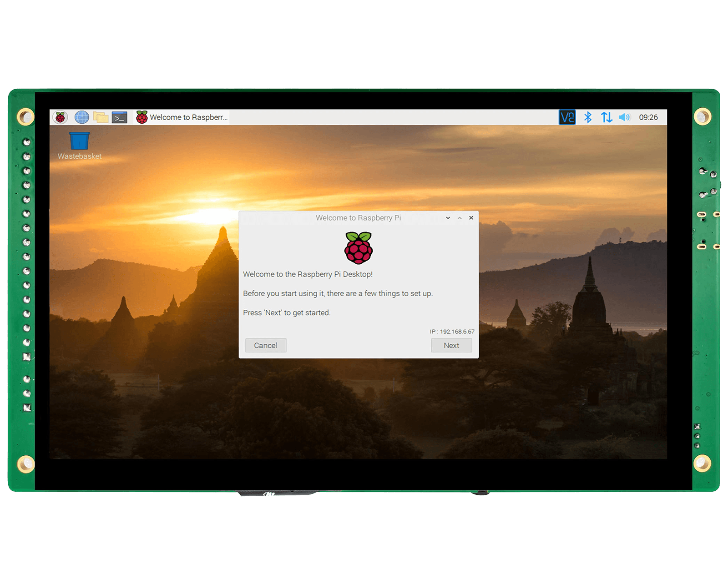This screenshot has height=584, width=728.
Task: Open the Bluetooth tray menu
Action: [x=587, y=117]
